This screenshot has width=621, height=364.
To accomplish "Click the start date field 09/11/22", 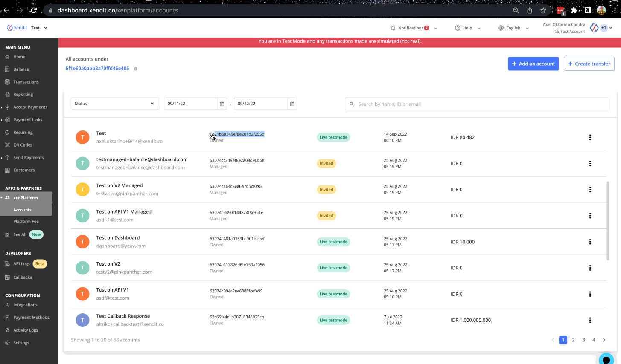I will point(191,104).
